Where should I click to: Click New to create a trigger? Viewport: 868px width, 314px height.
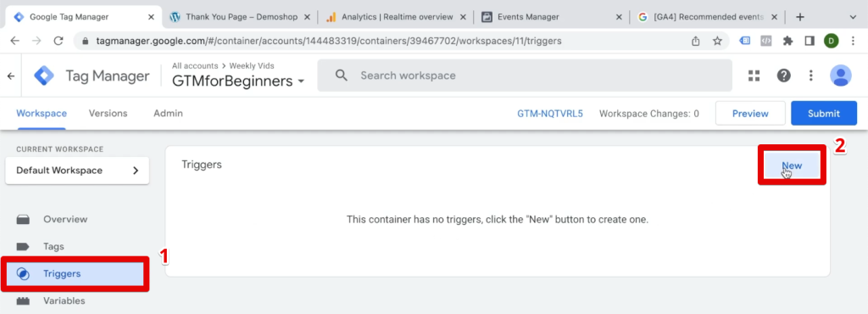coord(792,165)
